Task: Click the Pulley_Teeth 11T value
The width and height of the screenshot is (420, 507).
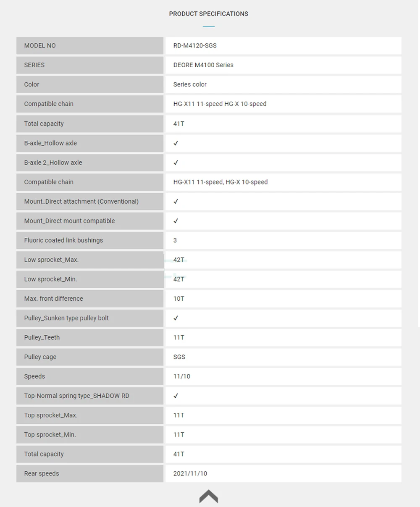Action: coord(179,338)
